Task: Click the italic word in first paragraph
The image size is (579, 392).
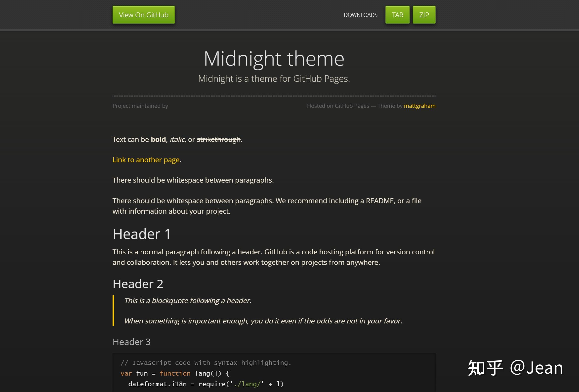Action: [177, 139]
